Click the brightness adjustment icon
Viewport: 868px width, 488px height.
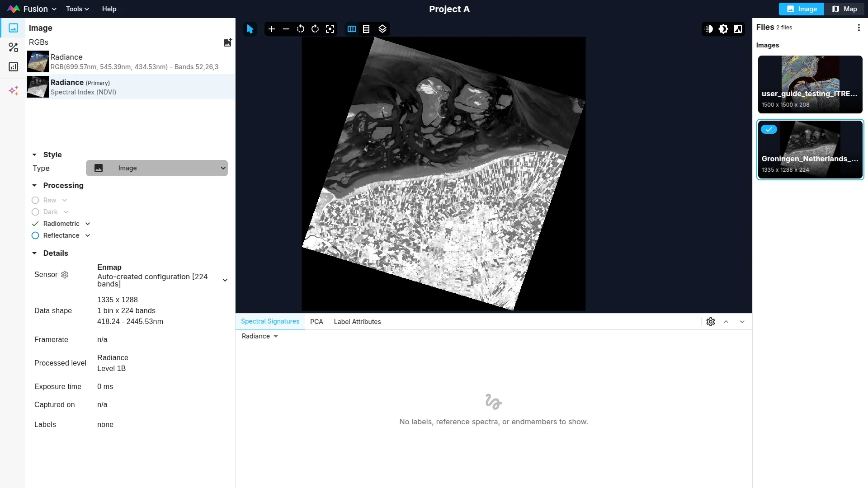pos(723,29)
